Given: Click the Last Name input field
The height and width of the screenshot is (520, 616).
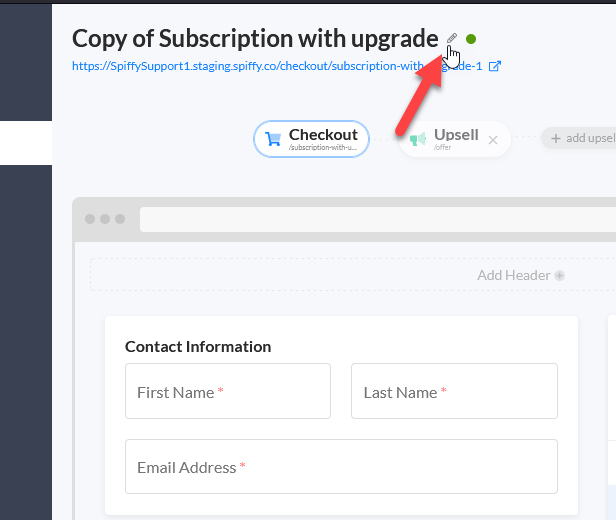Looking at the screenshot, I should coord(454,391).
